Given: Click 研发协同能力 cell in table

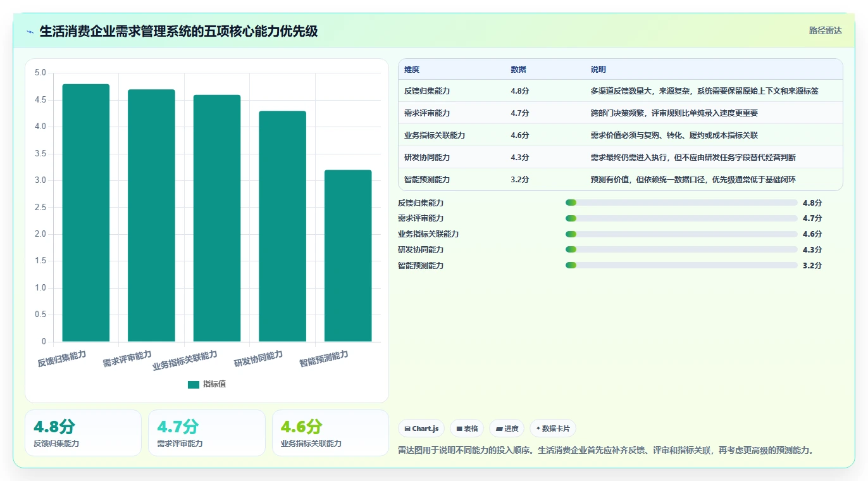Looking at the screenshot, I should [427, 158].
